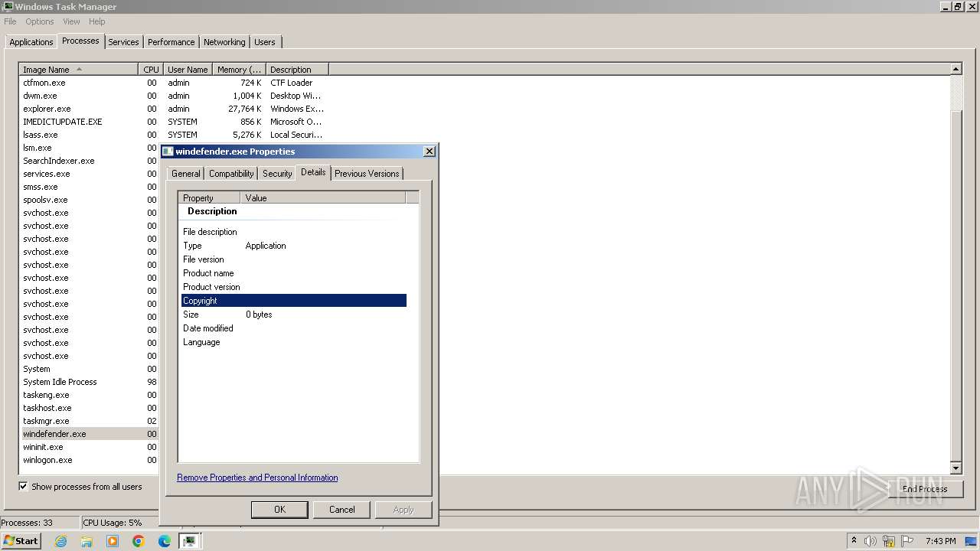980x551 pixels.
Task: Select the Task Manager taskbar button
Action: point(190,541)
